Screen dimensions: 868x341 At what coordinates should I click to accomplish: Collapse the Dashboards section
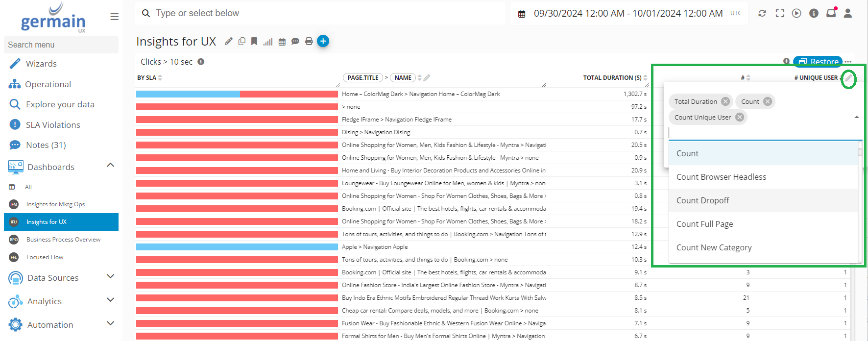coord(111,166)
